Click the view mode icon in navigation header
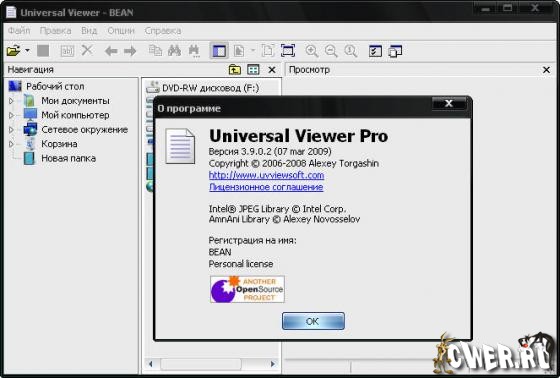This screenshot has height=378, width=560. (x=253, y=70)
